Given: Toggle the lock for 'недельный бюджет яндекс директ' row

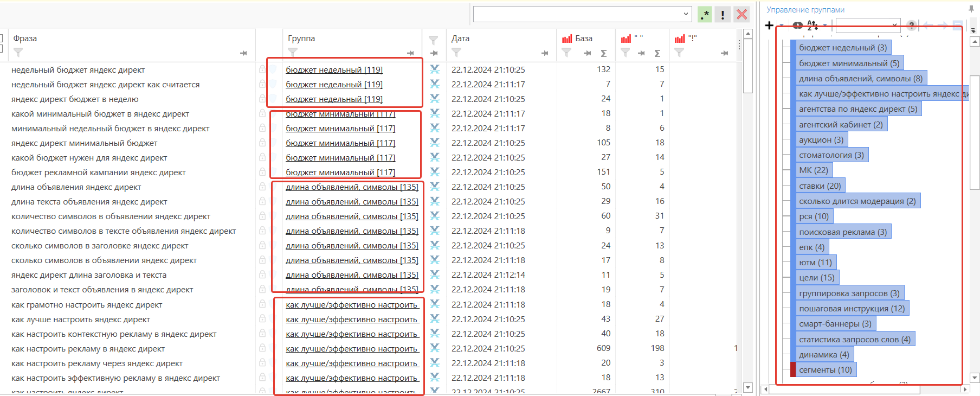Looking at the screenshot, I should click(262, 69).
